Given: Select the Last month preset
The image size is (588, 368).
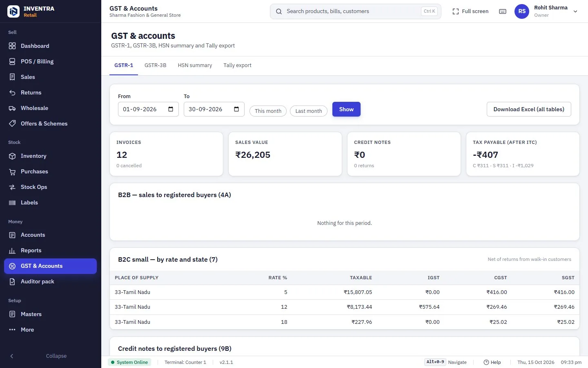Looking at the screenshot, I should [x=309, y=111].
